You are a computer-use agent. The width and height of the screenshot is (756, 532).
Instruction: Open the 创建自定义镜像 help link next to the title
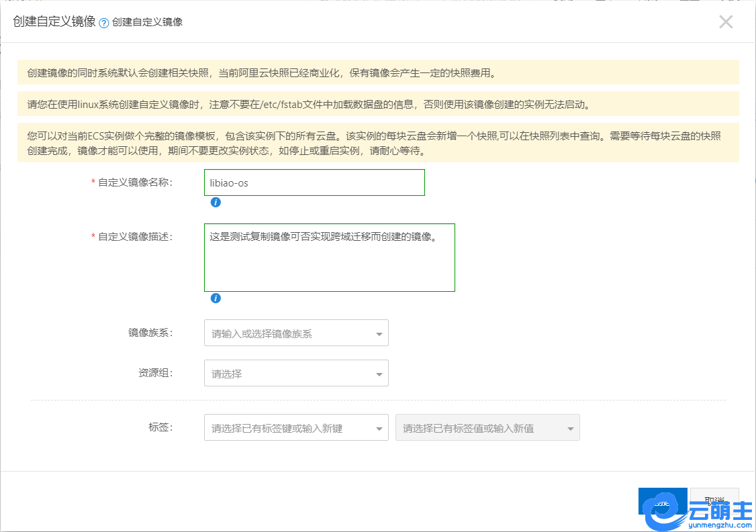[147, 22]
